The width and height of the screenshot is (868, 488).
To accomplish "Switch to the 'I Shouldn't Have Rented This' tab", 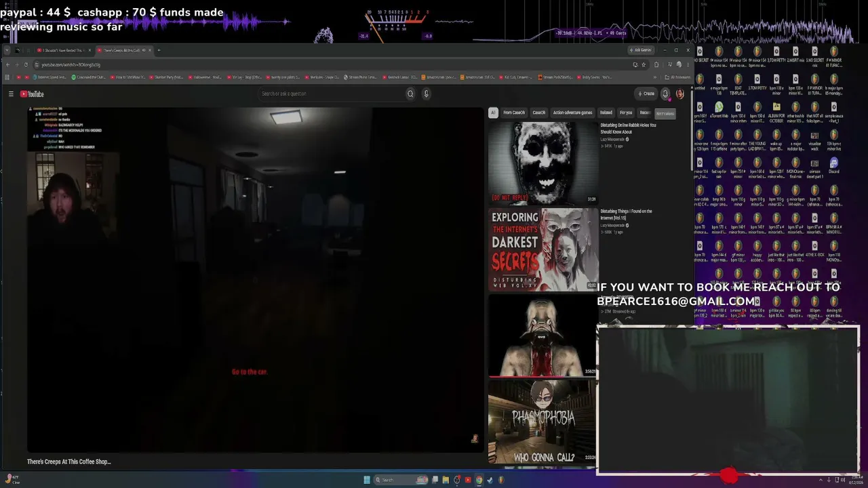I will [x=63, y=50].
